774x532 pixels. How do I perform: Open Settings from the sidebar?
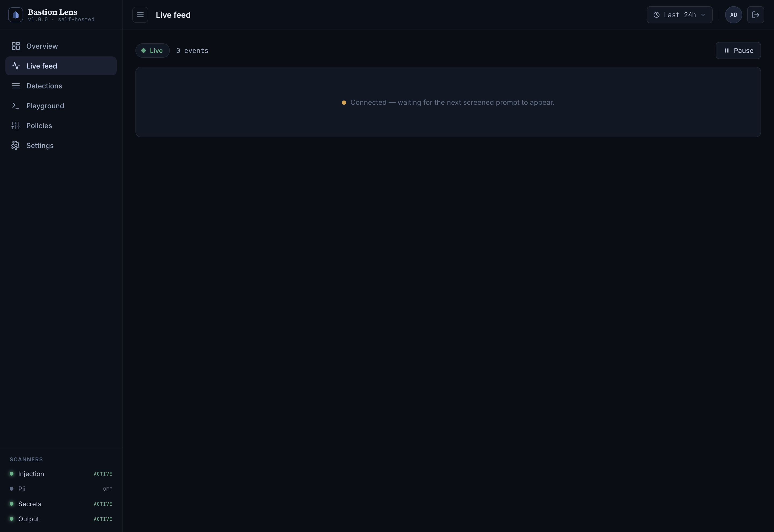(61, 146)
